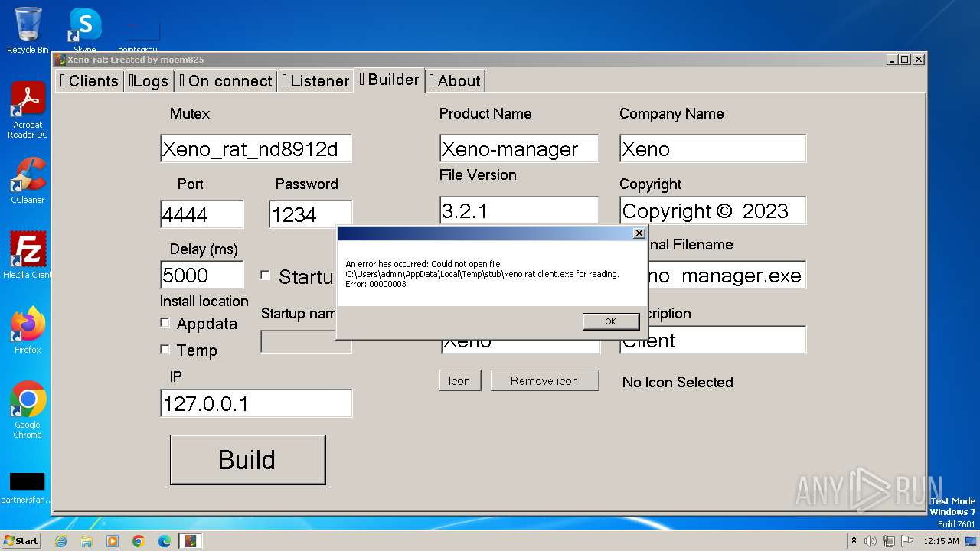Dismiss error dialog with OK

coord(610,321)
